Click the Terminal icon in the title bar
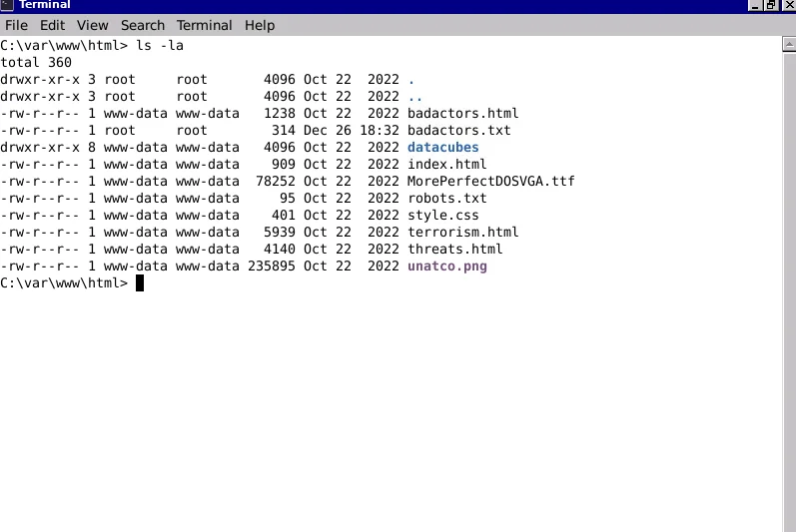This screenshot has height=532, width=796. point(7,5)
